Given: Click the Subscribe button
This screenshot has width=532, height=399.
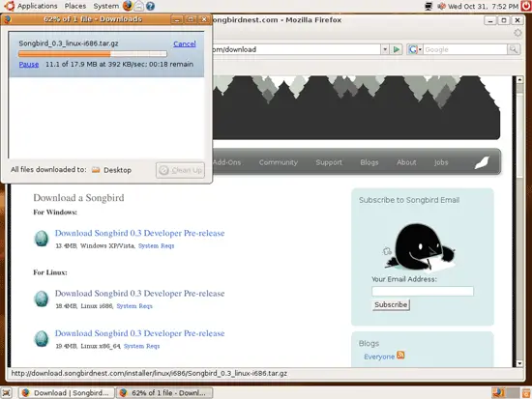Looking at the screenshot, I should tap(391, 304).
